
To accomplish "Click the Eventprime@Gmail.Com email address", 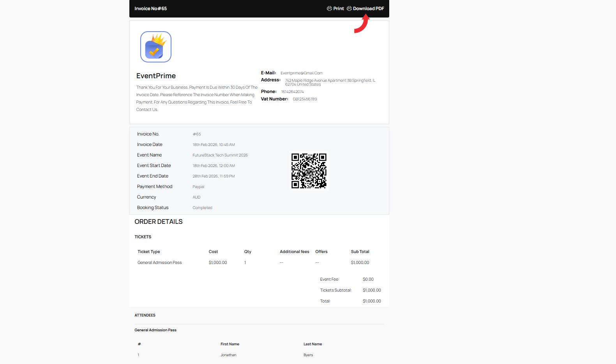I will coord(301,73).
